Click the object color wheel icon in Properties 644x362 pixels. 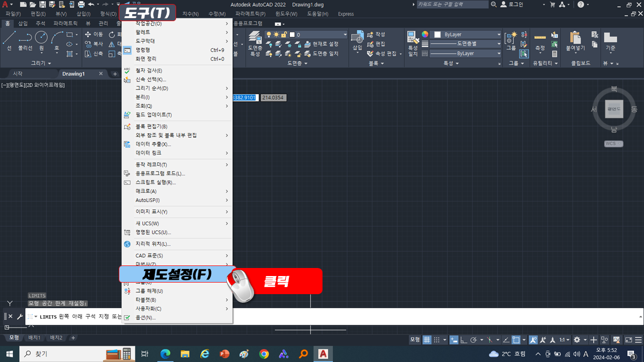425,35
